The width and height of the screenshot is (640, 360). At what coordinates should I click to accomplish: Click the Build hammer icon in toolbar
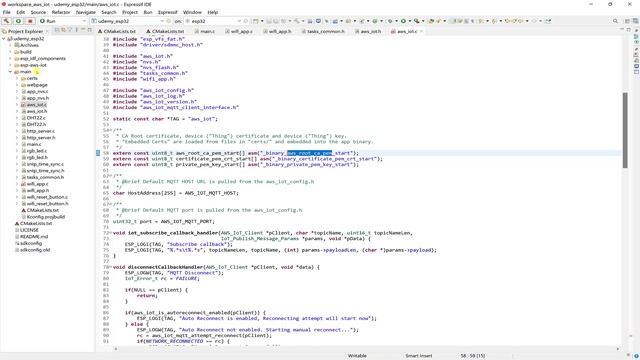click(6, 21)
